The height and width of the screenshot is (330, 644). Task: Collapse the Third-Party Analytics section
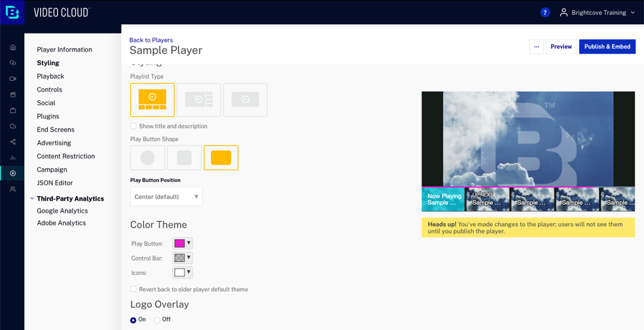tap(32, 199)
